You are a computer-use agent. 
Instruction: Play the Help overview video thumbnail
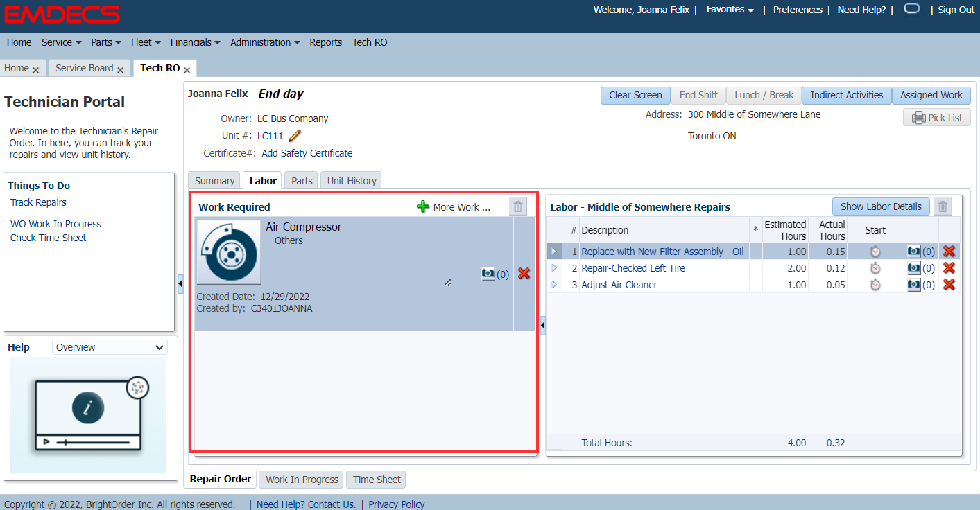tap(87, 415)
